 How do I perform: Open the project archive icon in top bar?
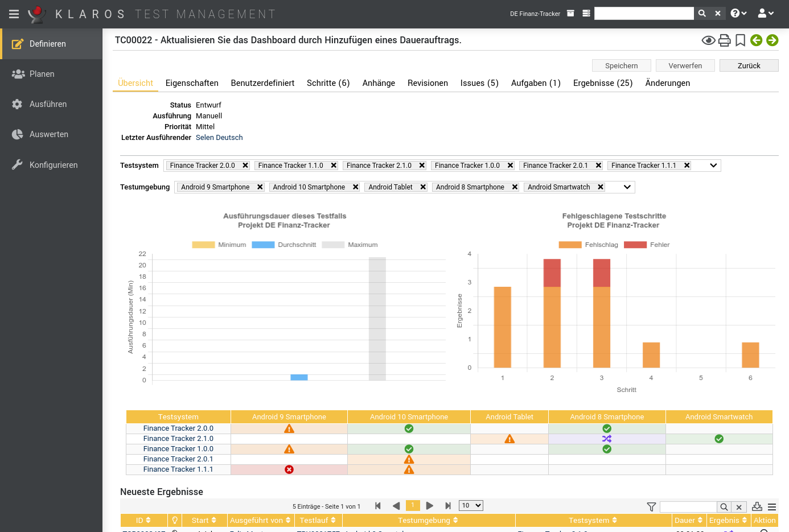[x=570, y=14]
